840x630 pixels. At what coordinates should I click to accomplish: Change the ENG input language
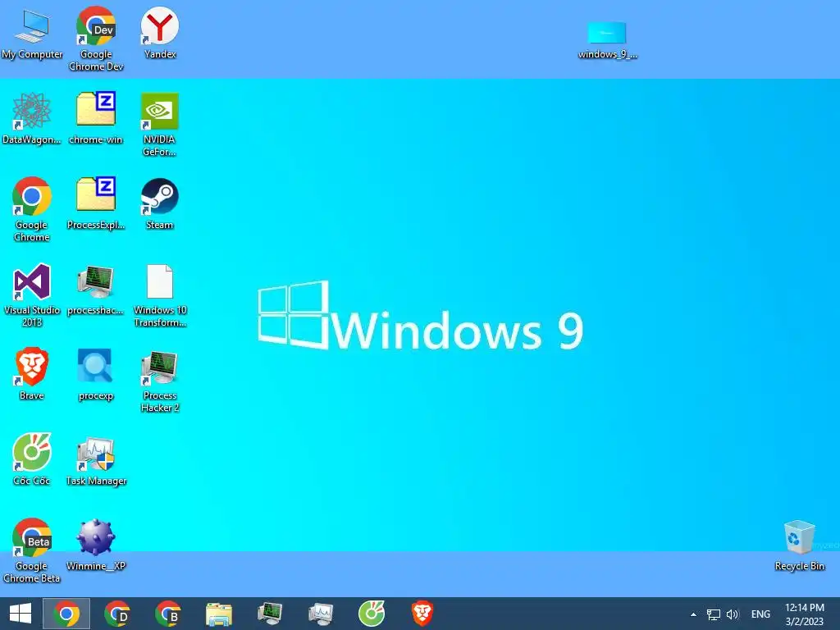click(x=760, y=614)
